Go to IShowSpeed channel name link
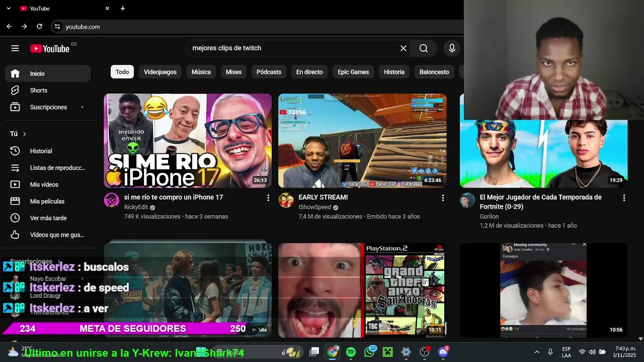 click(x=314, y=207)
